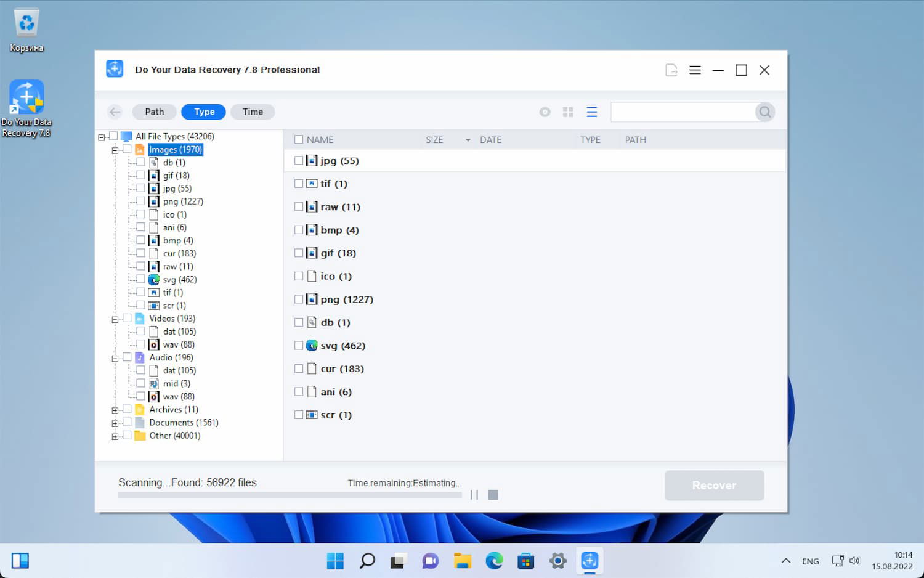924x578 pixels.
Task: Open Do Your Data Recovery from the taskbar
Action: tap(590, 561)
